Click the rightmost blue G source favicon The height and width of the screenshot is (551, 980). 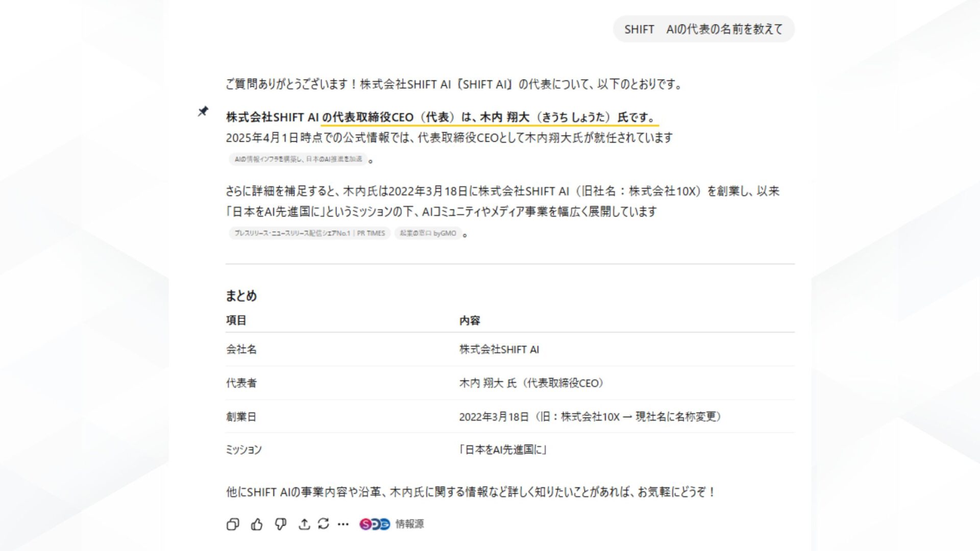point(384,524)
